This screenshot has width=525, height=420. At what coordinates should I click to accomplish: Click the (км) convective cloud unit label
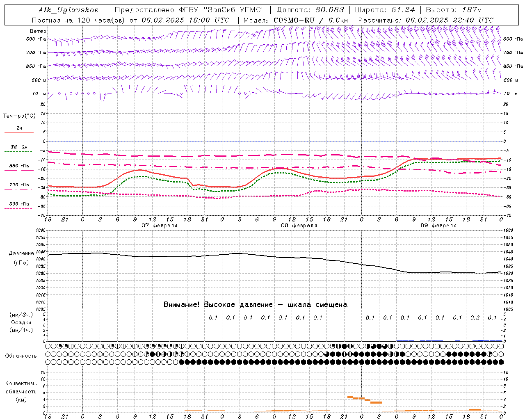[x=21, y=399]
